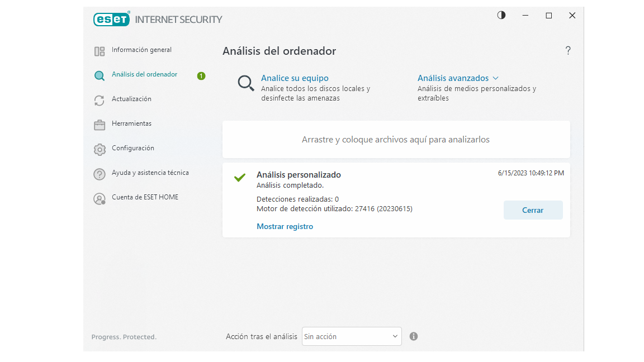Minimize the ESET window
The width and height of the screenshot is (644, 362).
[525, 16]
